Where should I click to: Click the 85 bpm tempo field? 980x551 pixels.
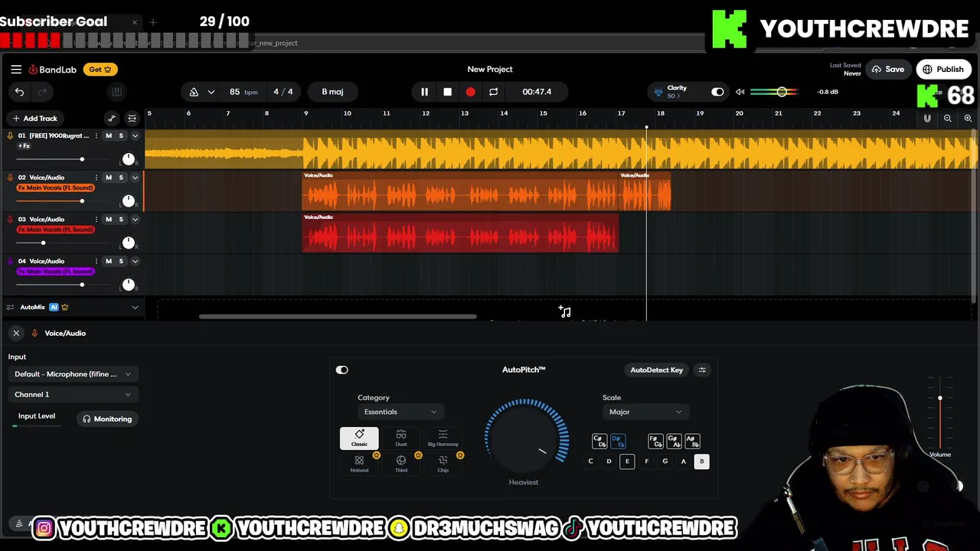(243, 92)
